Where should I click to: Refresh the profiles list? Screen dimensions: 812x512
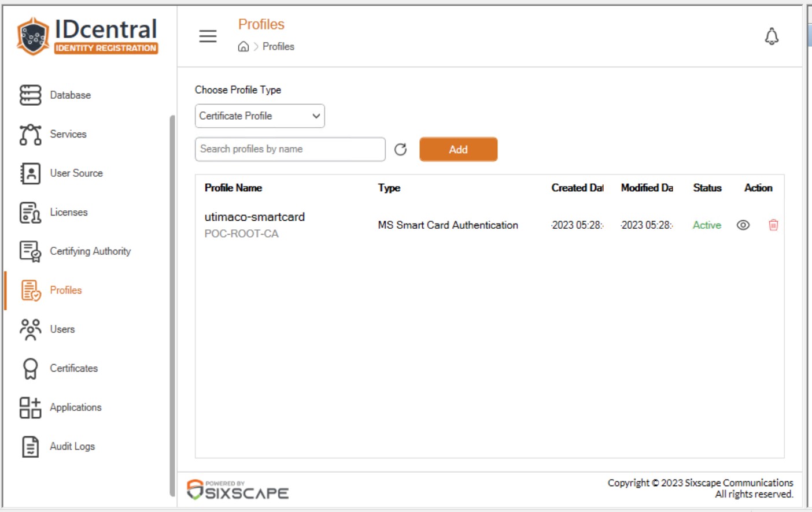400,150
